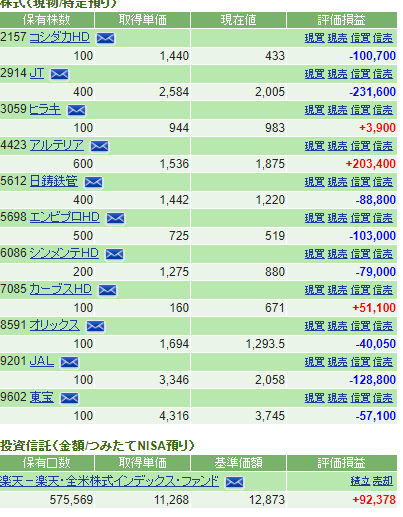
Task: Click 信買 in the JAL row
Action: coord(360,362)
